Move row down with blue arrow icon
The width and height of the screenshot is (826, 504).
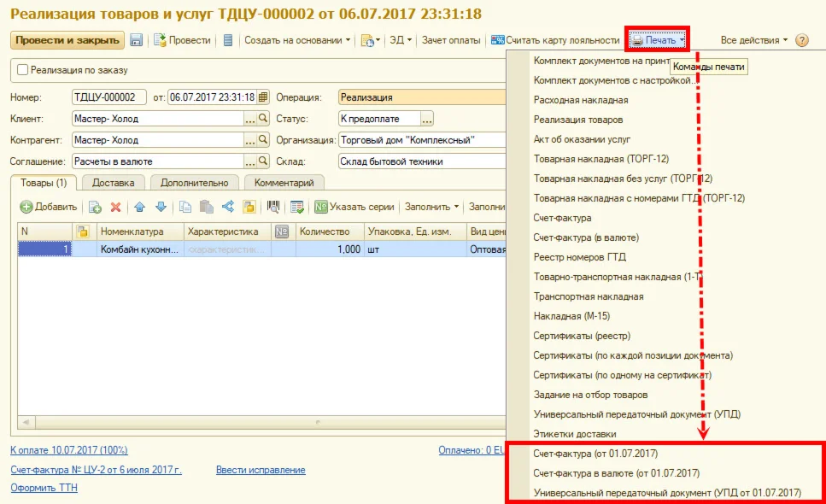(161, 207)
